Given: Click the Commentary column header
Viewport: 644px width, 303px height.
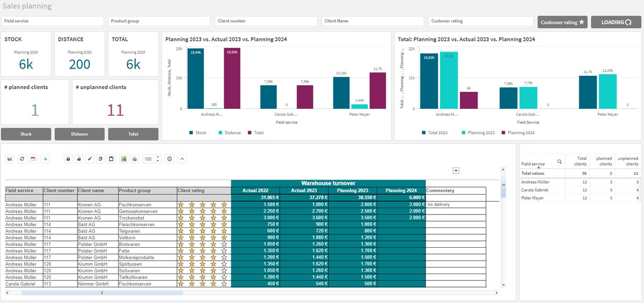Looking at the screenshot, I should pyautogui.click(x=456, y=190).
